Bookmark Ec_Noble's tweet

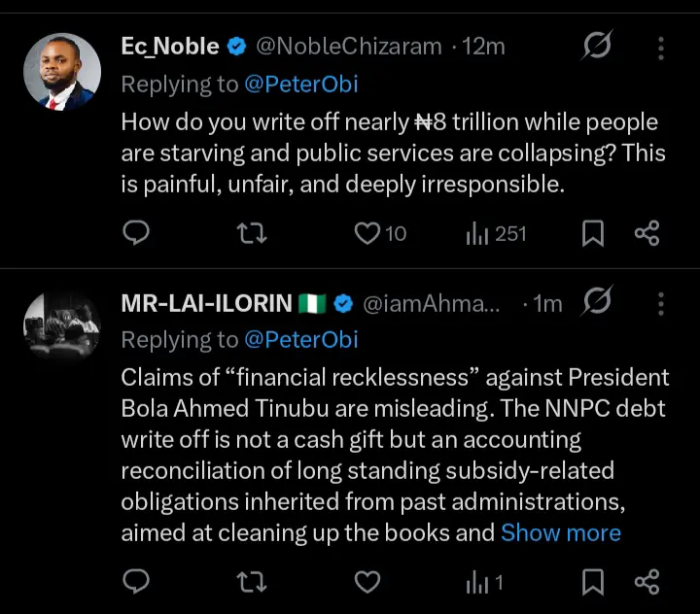[x=593, y=233]
